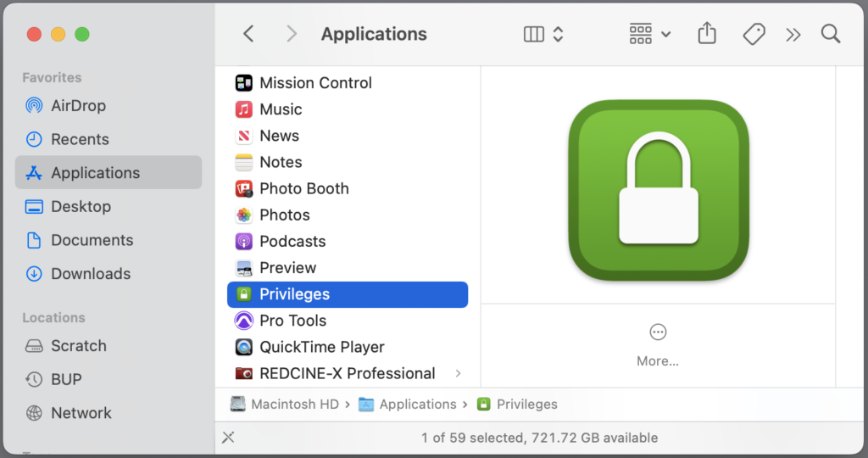Click the crossed-tools icon in status bar
Image resolution: width=868 pixels, height=458 pixels.
(x=228, y=438)
